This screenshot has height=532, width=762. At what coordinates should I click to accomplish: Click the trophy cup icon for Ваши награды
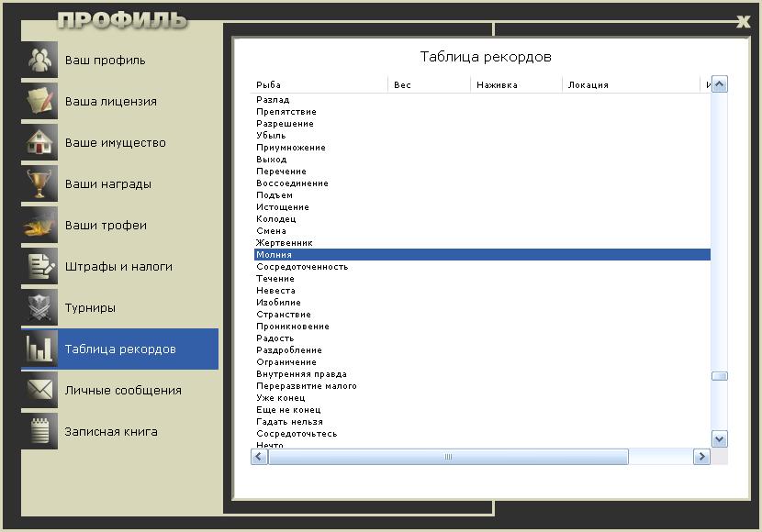click(x=39, y=183)
